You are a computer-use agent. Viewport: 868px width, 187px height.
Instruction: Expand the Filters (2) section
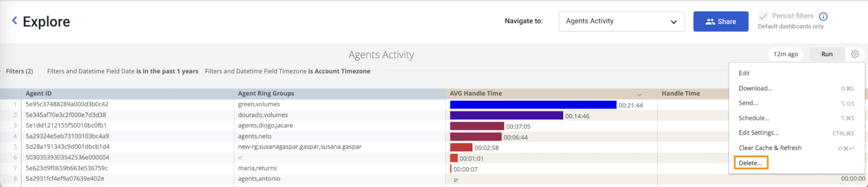[x=19, y=71]
